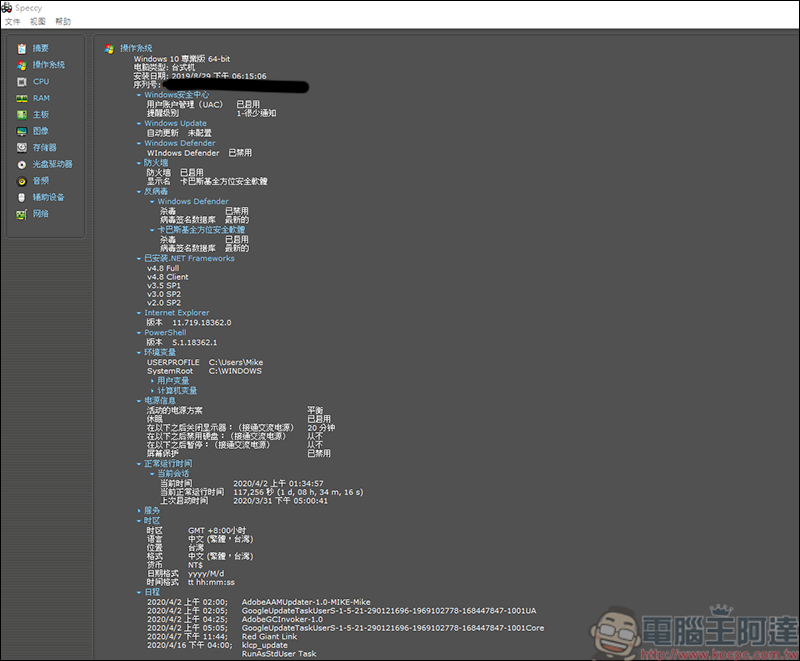This screenshot has height=661, width=800.
Task: Select the '1-很少通知' UAC level value
Action: point(256,113)
